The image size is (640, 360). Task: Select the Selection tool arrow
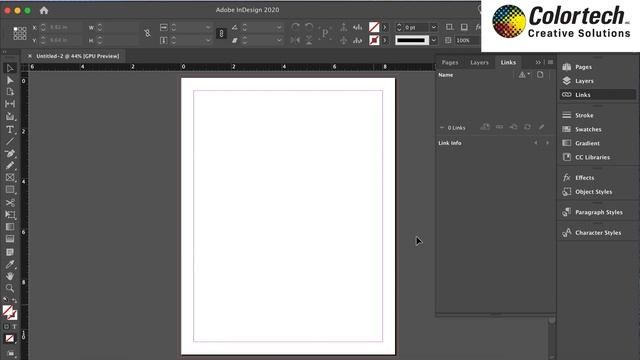pyautogui.click(x=10, y=68)
